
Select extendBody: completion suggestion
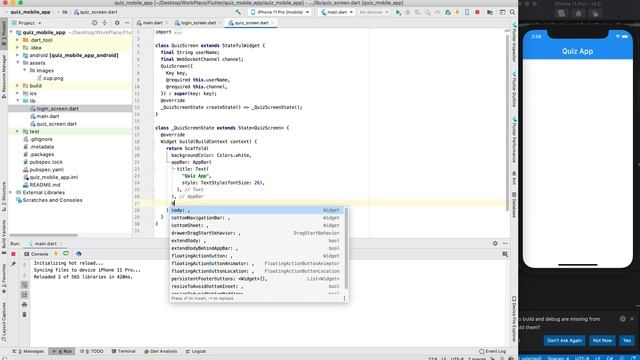tap(256, 241)
